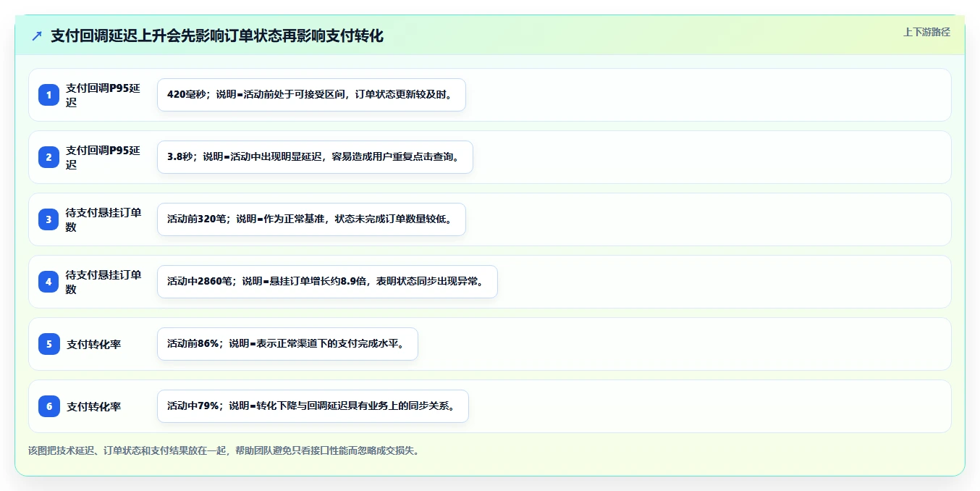Click step number badge 5

[48, 344]
